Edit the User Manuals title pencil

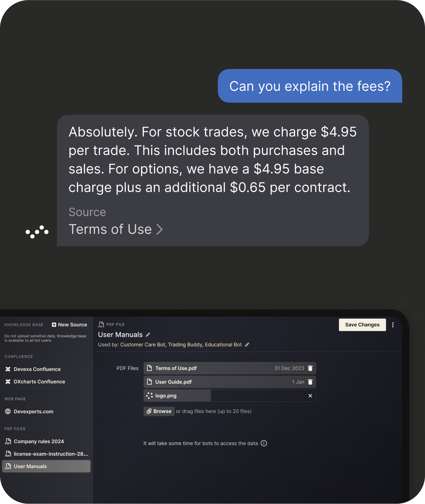pyautogui.click(x=148, y=335)
